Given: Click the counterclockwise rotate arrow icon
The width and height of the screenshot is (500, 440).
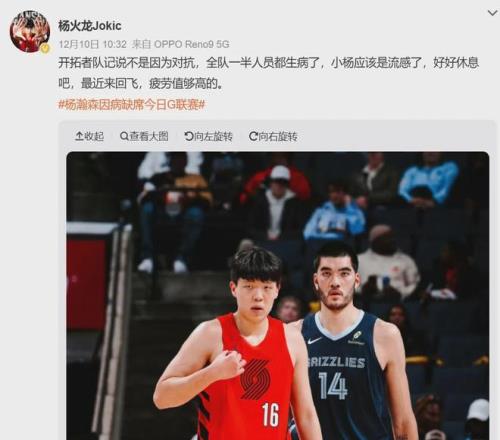Looking at the screenshot, I should tap(189, 136).
